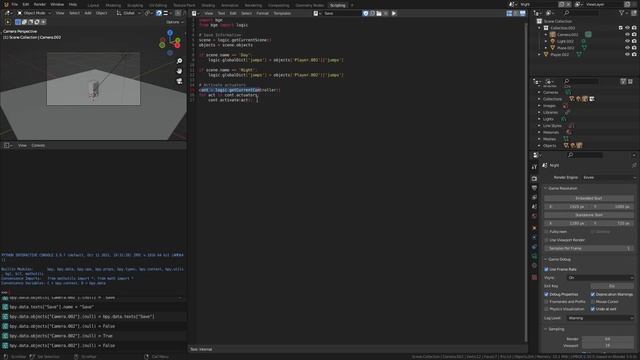Click the pan hand gizmo in viewport
This screenshot has height=360, width=640.
[x=180, y=71]
